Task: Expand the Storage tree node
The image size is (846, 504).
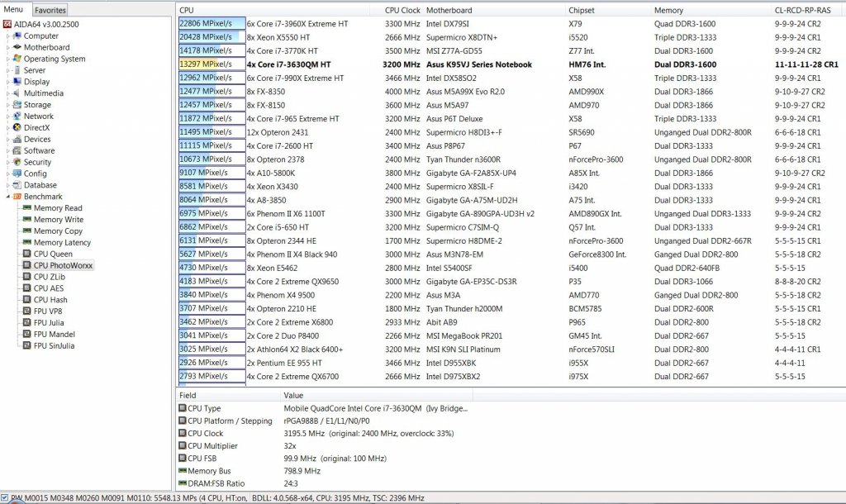Action: [7, 105]
